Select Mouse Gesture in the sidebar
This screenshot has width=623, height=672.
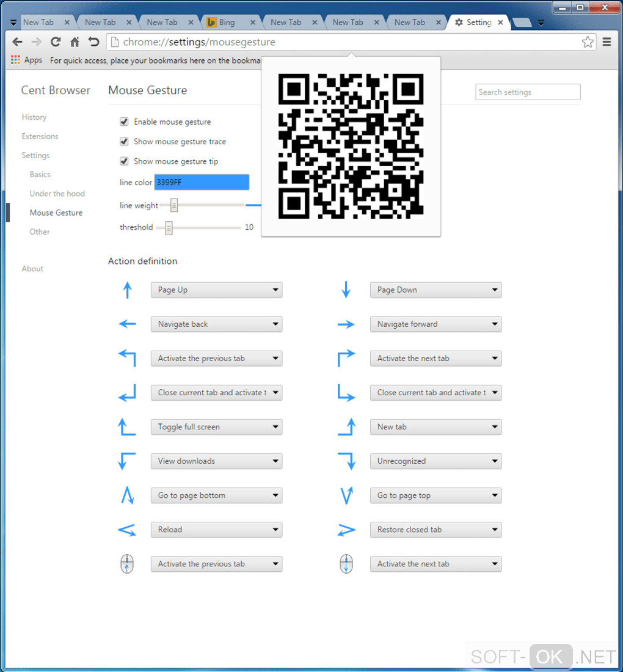[x=56, y=213]
